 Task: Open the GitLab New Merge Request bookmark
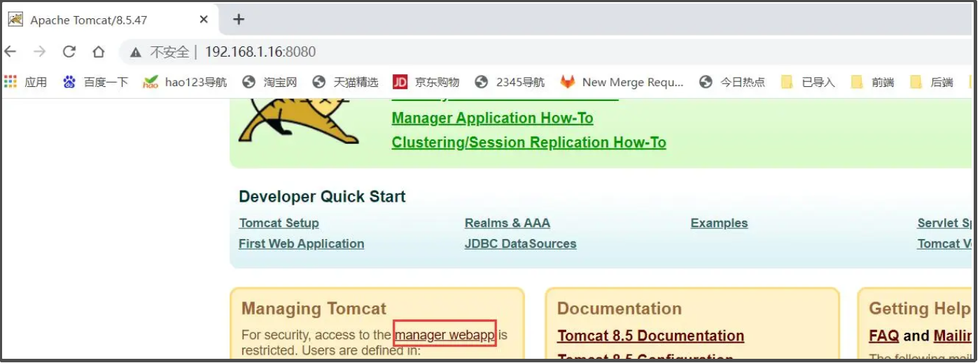(x=622, y=82)
